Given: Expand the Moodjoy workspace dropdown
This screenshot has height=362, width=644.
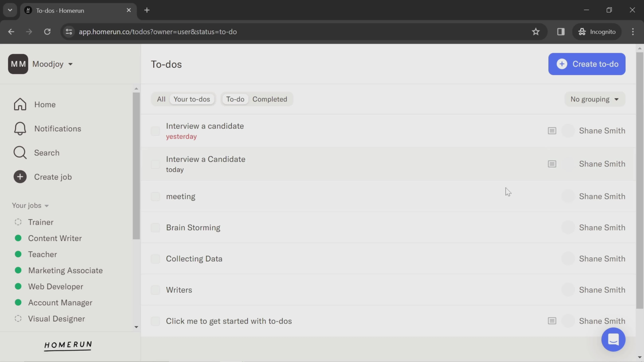Looking at the screenshot, I should 70,64.
